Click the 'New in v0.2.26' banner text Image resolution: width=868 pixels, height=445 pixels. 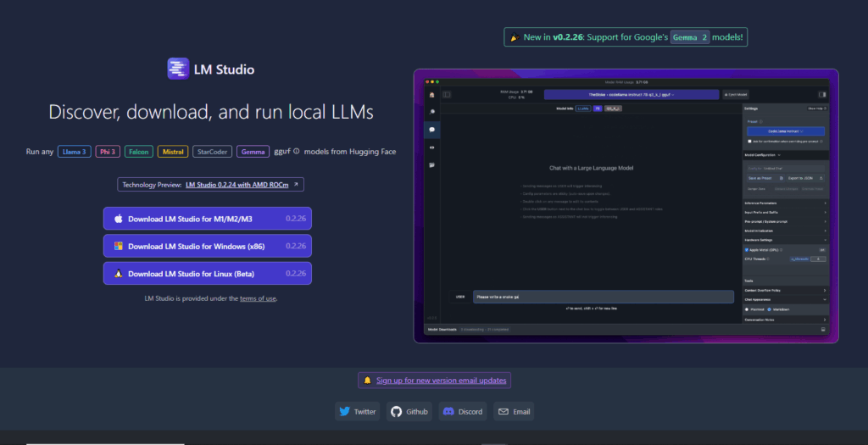tap(552, 37)
